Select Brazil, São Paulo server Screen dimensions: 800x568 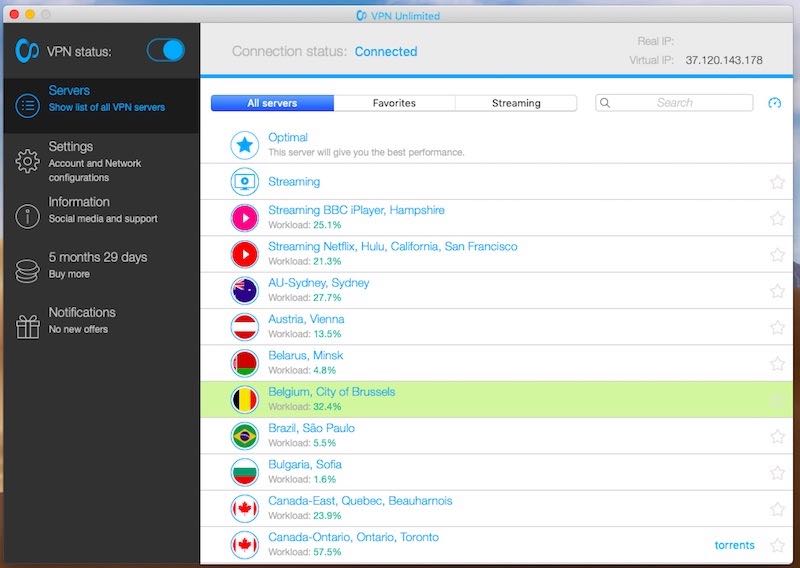496,436
